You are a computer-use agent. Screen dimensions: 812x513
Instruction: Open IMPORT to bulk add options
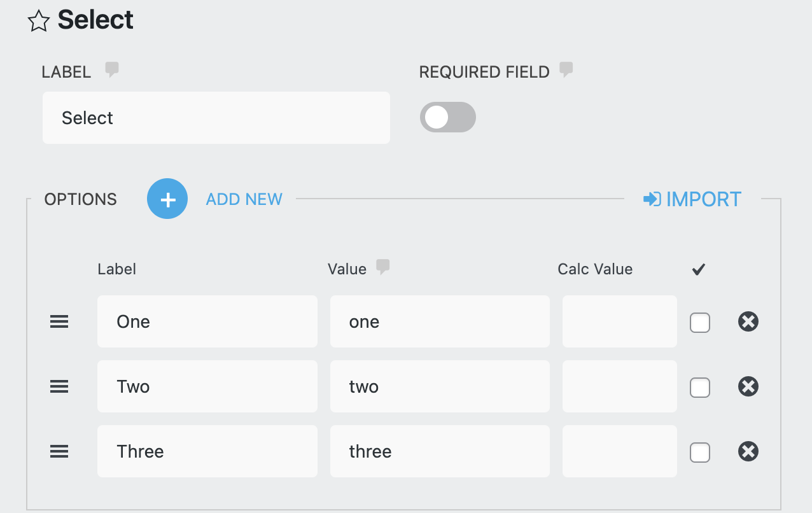pos(703,199)
